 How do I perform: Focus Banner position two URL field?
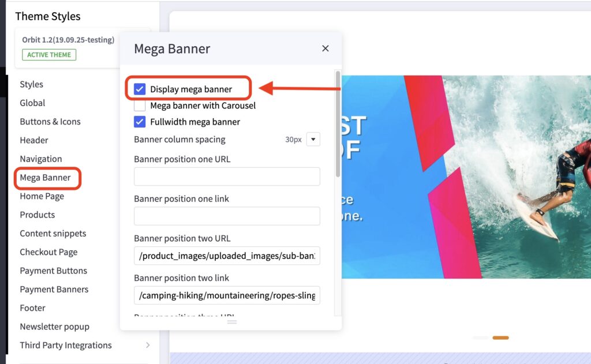[227, 256]
